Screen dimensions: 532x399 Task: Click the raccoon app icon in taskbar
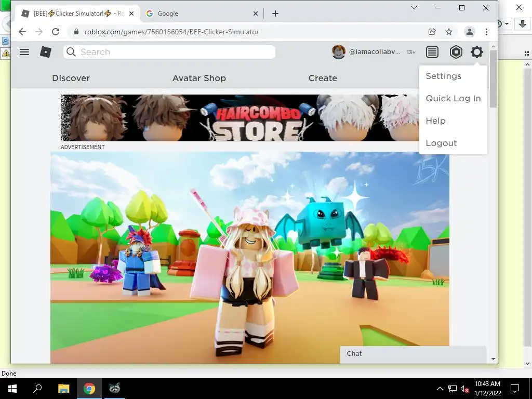[114, 388]
